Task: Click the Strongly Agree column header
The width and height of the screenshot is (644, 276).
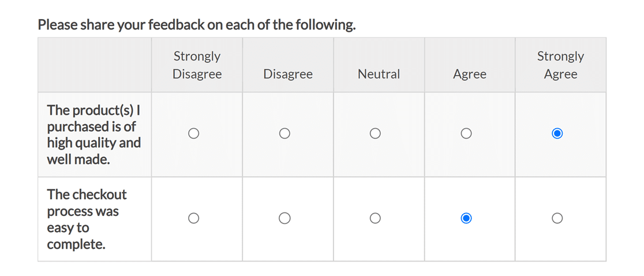Action: coord(560,65)
